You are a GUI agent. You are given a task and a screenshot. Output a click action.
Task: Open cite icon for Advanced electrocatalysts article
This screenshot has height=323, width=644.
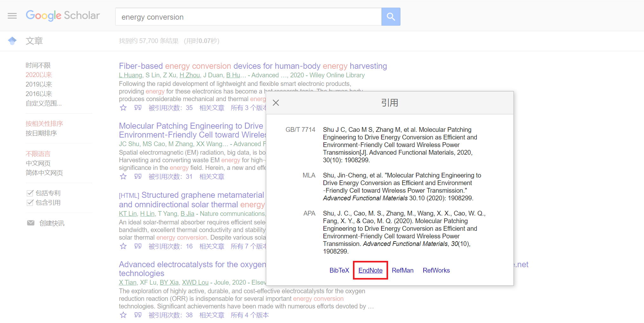[138, 315]
